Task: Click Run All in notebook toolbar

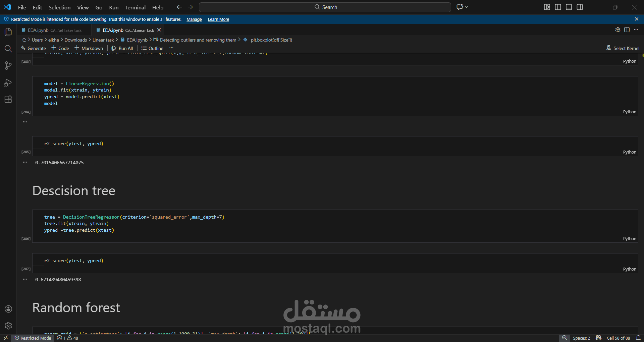Action: (122, 48)
